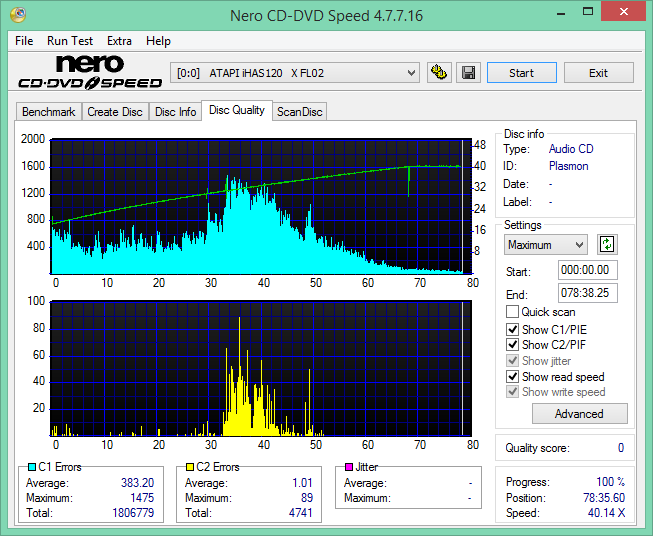
Task: Click the Start time input field
Action: coord(587,270)
